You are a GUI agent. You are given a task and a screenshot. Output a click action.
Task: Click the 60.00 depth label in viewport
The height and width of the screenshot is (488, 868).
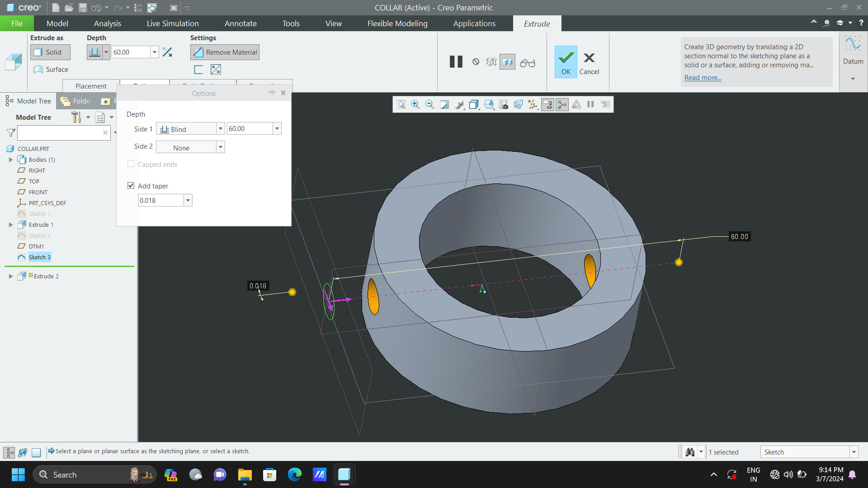(x=740, y=237)
